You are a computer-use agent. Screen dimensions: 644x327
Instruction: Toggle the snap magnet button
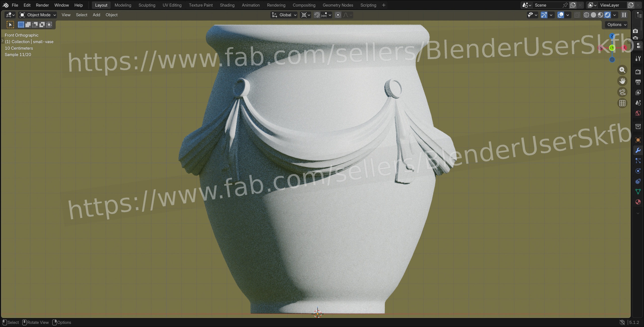click(x=317, y=15)
